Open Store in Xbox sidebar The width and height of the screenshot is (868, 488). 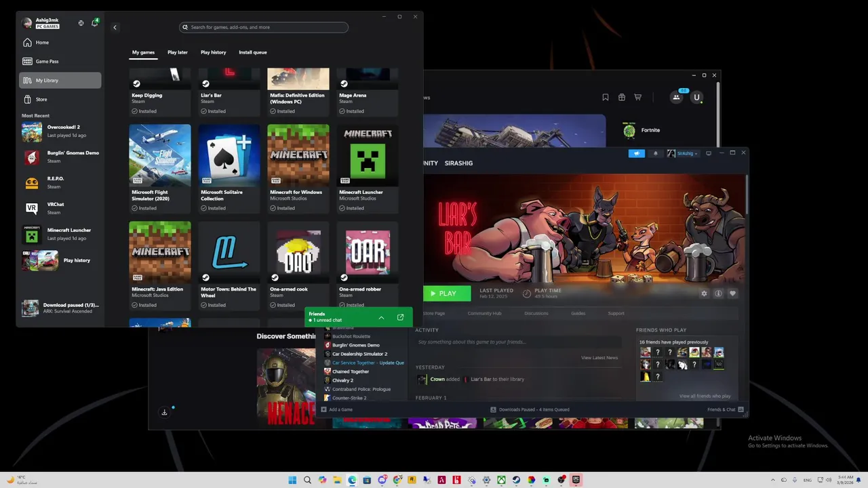tap(60, 99)
